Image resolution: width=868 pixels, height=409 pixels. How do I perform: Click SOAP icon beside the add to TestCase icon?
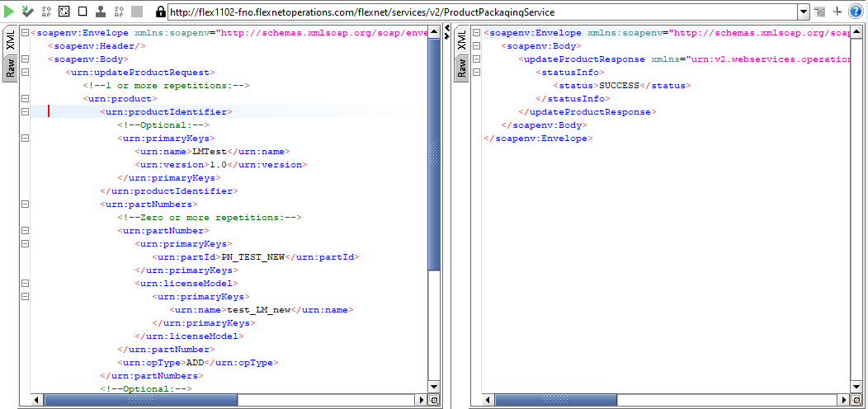pos(46,11)
